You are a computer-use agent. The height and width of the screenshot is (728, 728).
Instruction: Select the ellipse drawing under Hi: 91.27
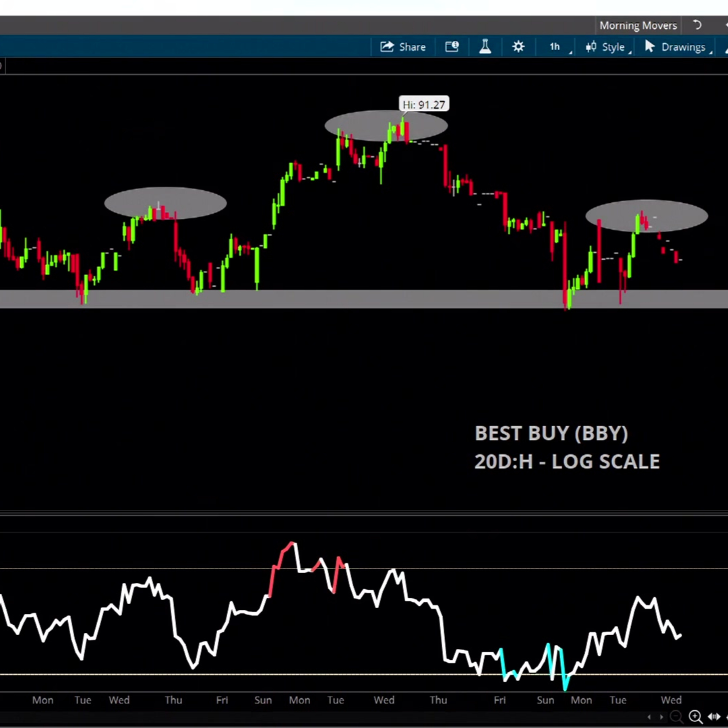pos(386,126)
